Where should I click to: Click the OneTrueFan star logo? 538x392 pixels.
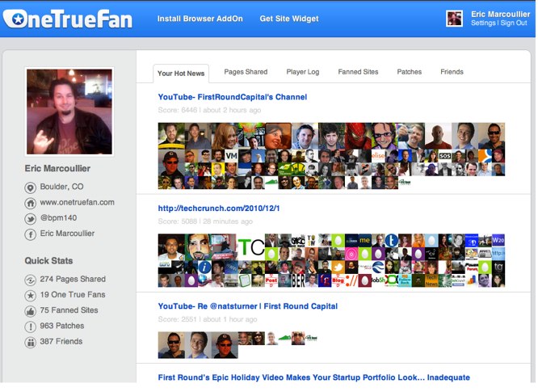click(x=18, y=19)
